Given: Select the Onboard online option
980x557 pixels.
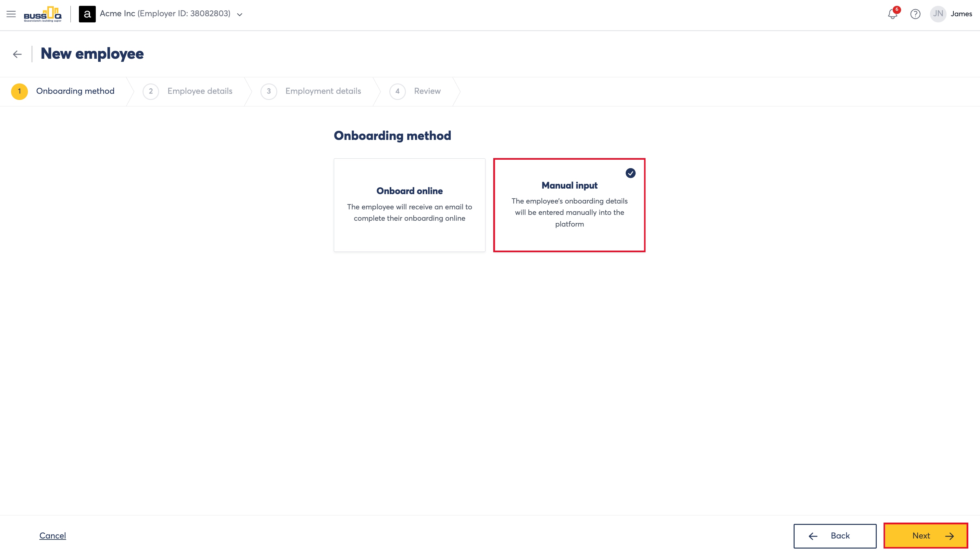Looking at the screenshot, I should pyautogui.click(x=409, y=205).
